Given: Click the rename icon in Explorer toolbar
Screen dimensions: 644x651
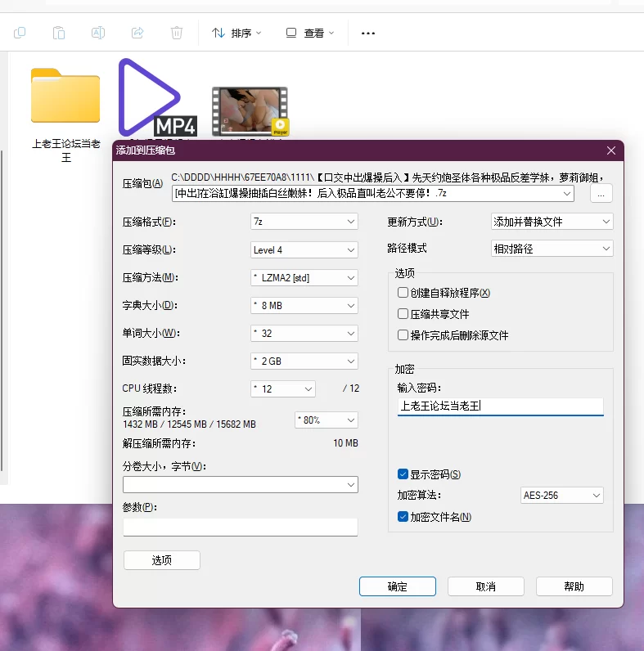Looking at the screenshot, I should (x=98, y=33).
